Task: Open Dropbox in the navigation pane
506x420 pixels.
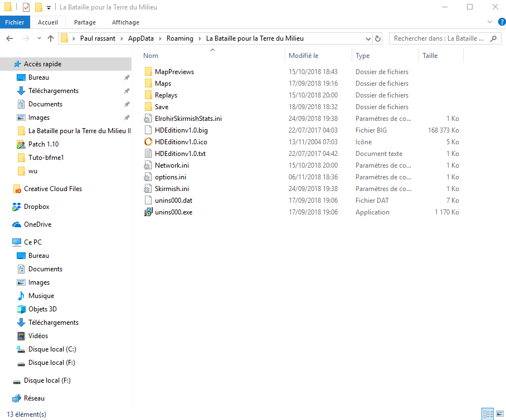Action: (36, 207)
